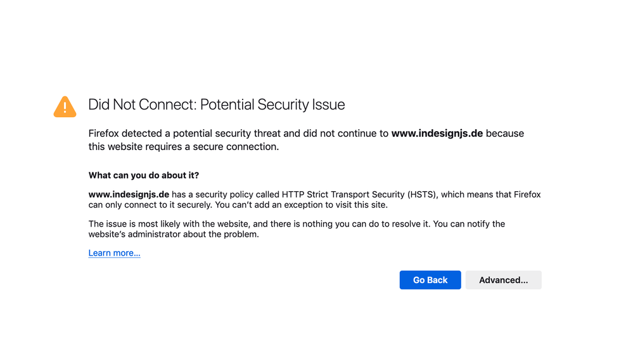Follow the Learn more… link
The width and height of the screenshot is (633, 364).
coord(114,253)
